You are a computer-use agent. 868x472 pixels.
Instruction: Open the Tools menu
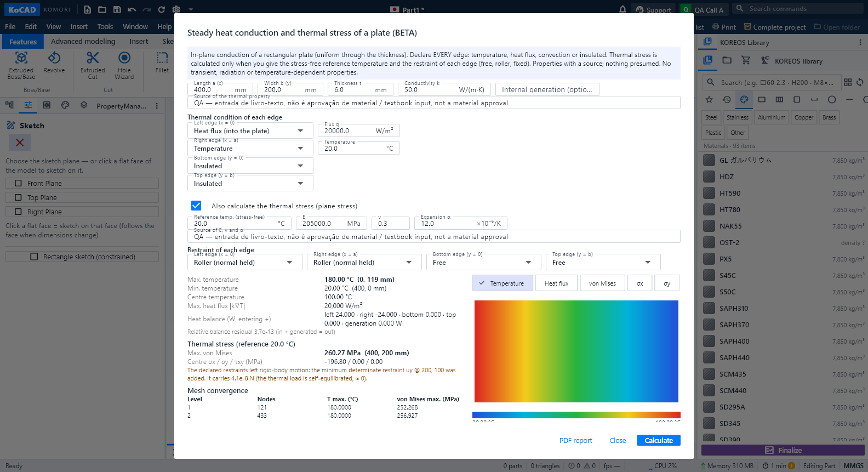point(105,26)
